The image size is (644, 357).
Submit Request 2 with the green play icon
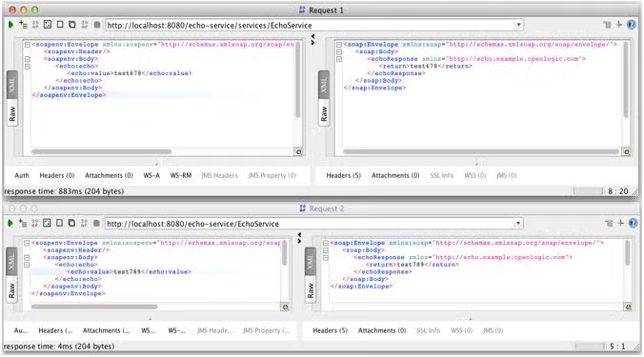click(x=10, y=223)
